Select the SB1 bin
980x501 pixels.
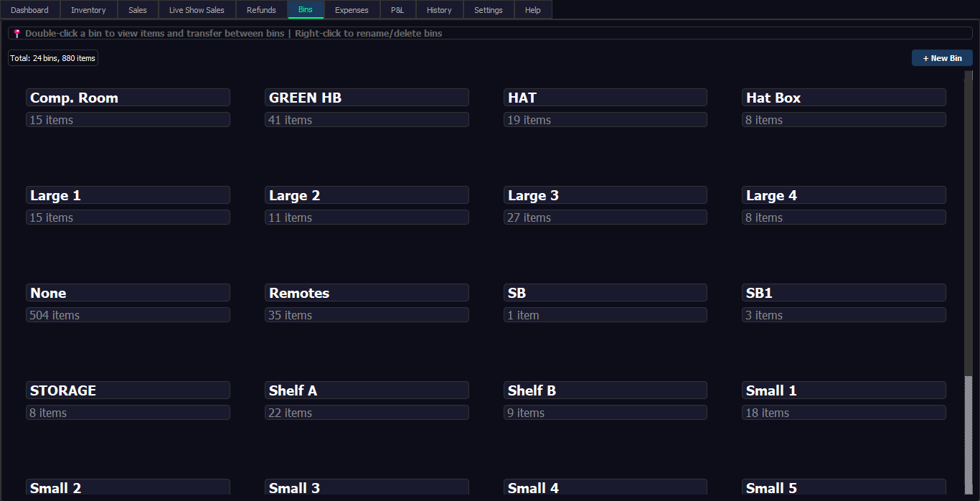[x=844, y=293]
